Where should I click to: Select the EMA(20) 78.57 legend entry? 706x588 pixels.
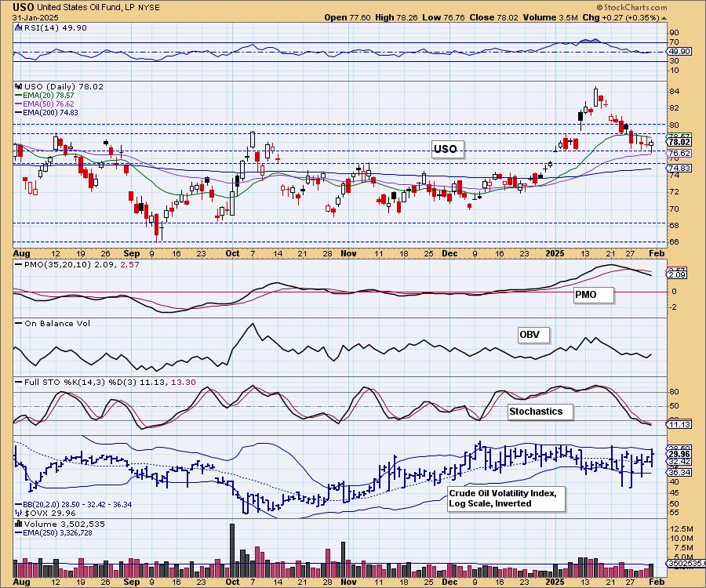pos(45,96)
